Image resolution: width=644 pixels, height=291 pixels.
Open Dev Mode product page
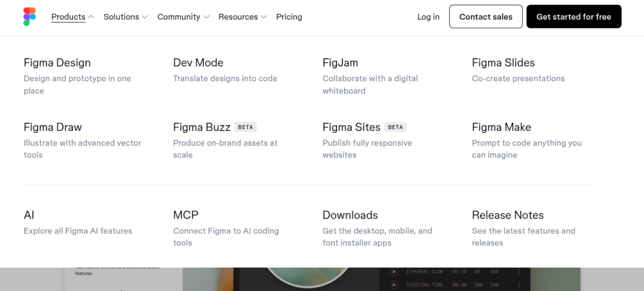click(x=198, y=62)
